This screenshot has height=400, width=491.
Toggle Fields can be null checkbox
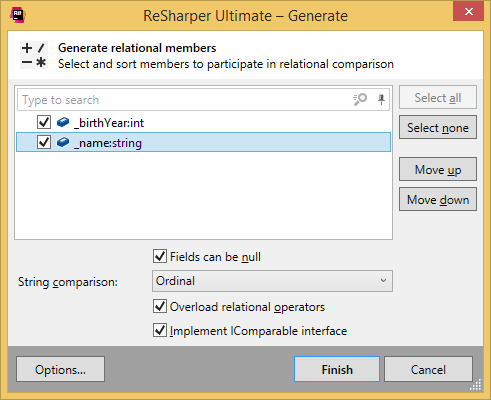(x=160, y=256)
